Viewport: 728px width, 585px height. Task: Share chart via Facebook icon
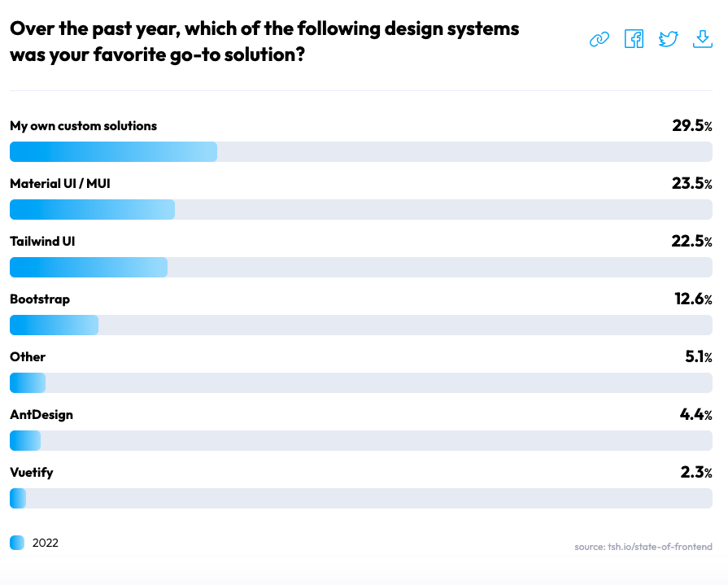(x=634, y=39)
